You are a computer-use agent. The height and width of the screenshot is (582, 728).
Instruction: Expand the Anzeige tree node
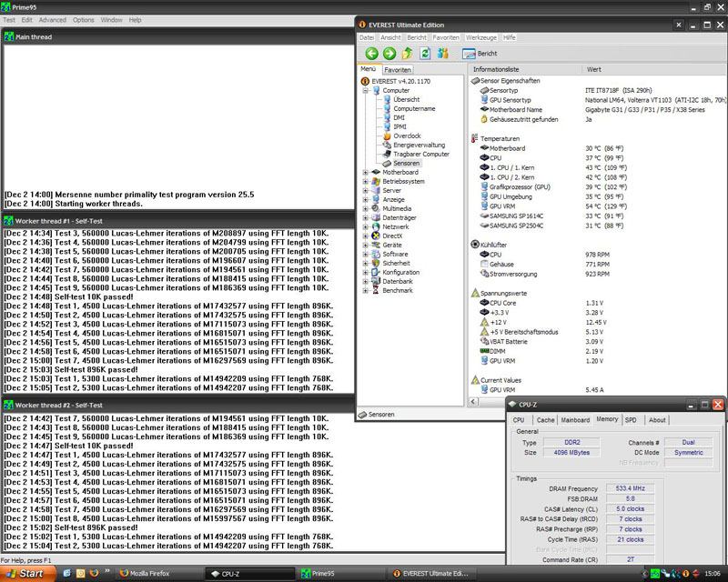366,199
